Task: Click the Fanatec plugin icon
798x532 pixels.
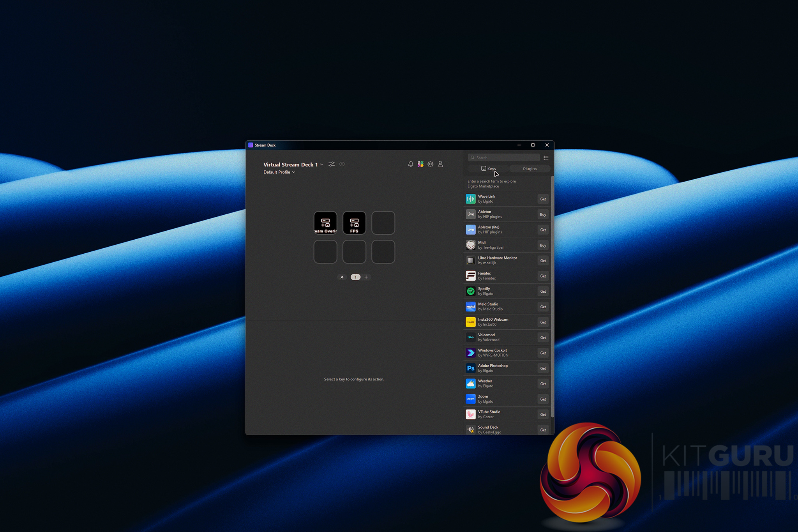Action: [471, 276]
